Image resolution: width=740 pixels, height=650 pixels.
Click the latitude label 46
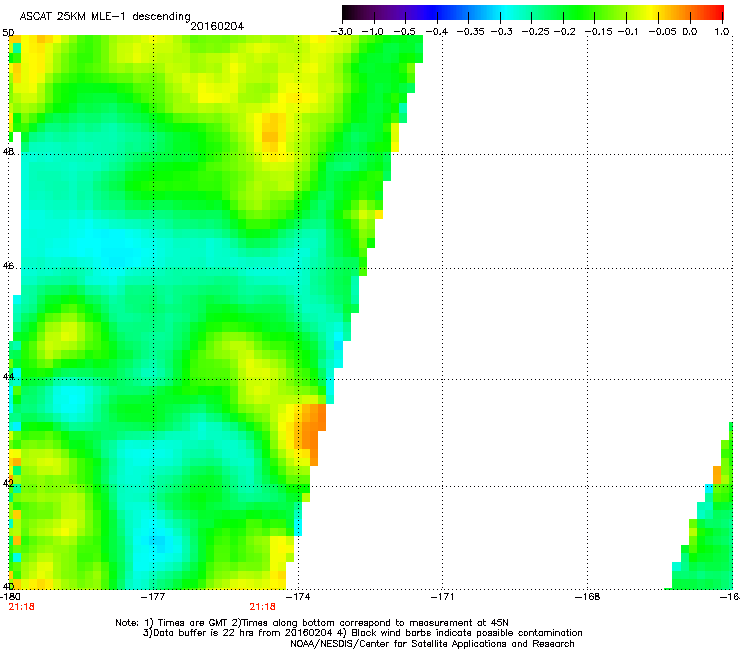tap(8, 266)
